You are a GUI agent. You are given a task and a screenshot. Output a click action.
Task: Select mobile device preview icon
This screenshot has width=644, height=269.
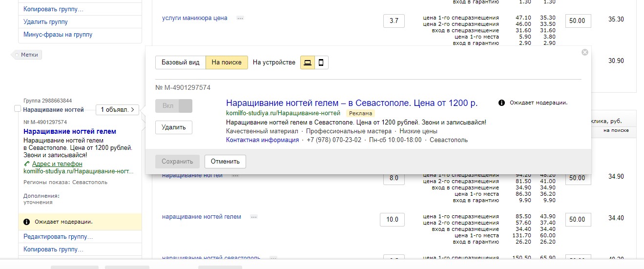click(321, 62)
